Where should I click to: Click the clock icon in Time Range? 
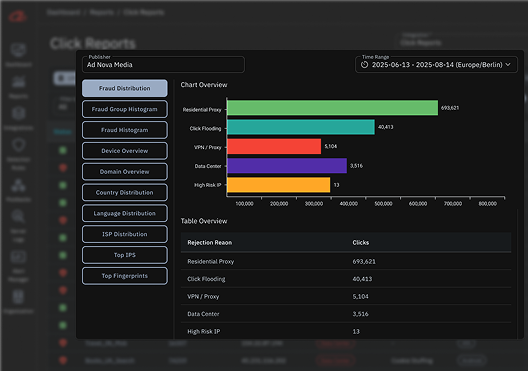coord(364,65)
